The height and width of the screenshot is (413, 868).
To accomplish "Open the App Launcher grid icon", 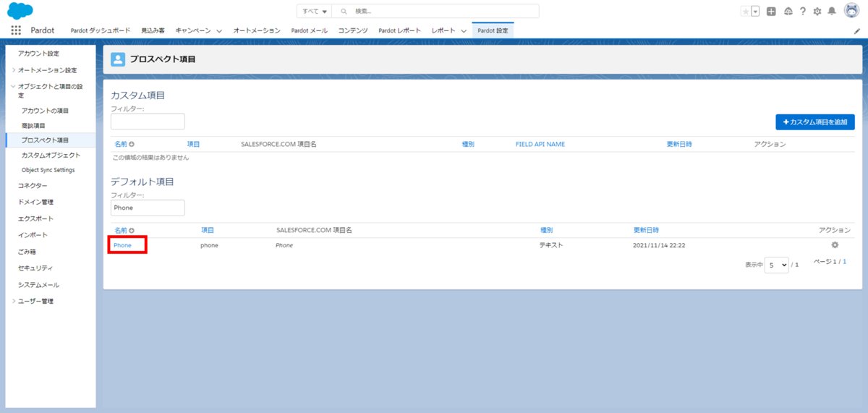I will (16, 30).
